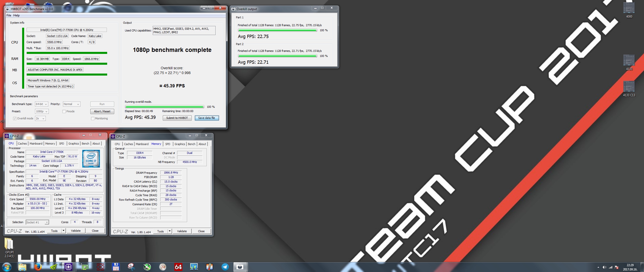Open the GPUPI 2.3.4 desktop folder

tap(9, 248)
